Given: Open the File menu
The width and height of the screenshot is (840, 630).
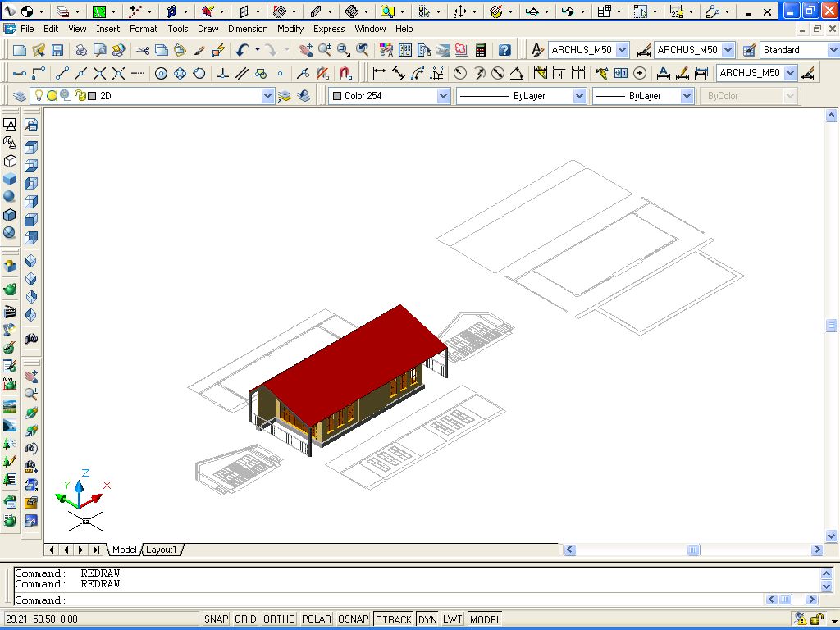Looking at the screenshot, I should (27, 29).
